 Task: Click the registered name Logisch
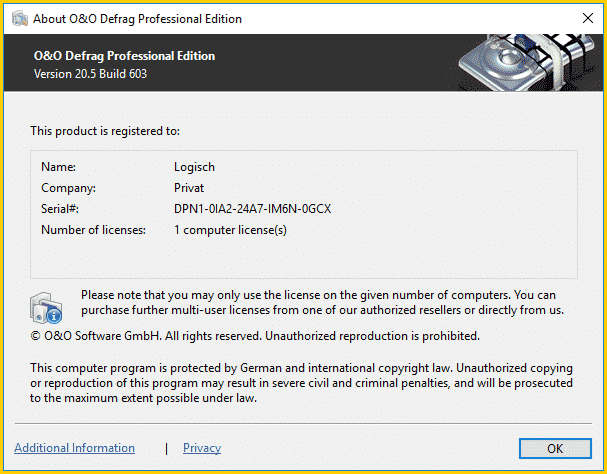[194, 167]
